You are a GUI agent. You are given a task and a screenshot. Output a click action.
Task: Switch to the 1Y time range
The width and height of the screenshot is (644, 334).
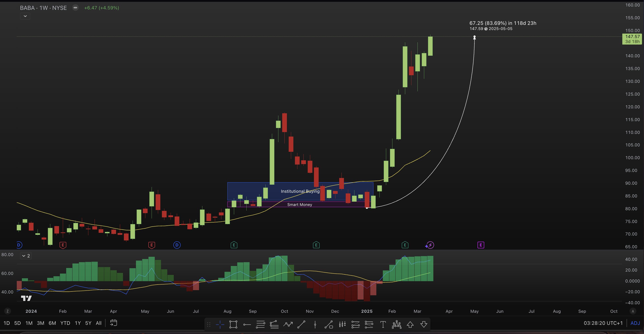point(78,323)
